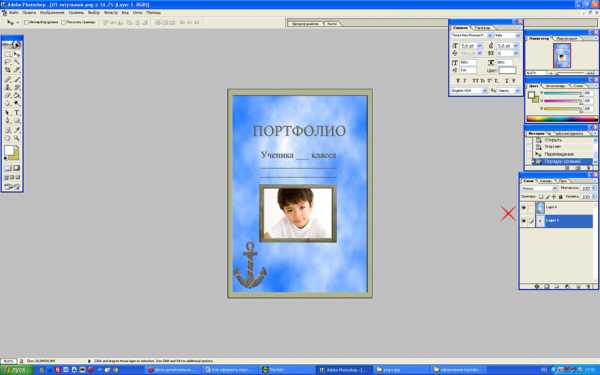Hide the top layer with its eye icon

tap(523, 207)
